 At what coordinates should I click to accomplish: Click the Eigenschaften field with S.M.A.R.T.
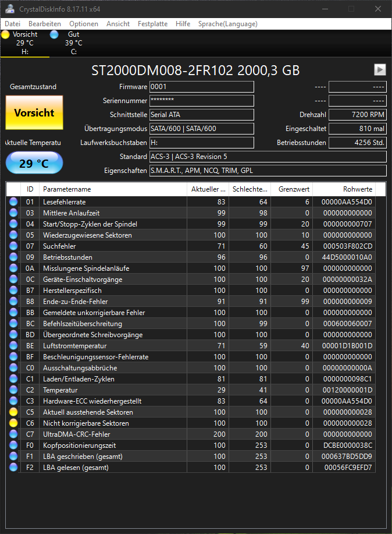point(268,171)
